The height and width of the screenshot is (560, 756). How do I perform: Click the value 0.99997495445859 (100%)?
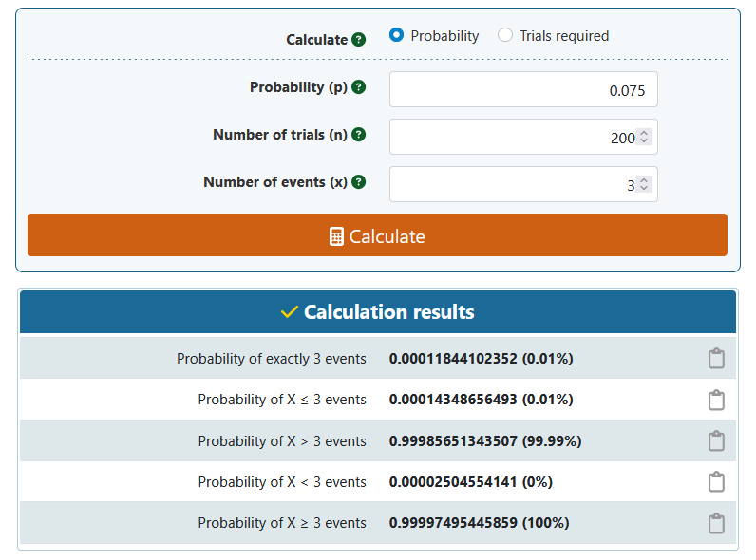click(479, 523)
